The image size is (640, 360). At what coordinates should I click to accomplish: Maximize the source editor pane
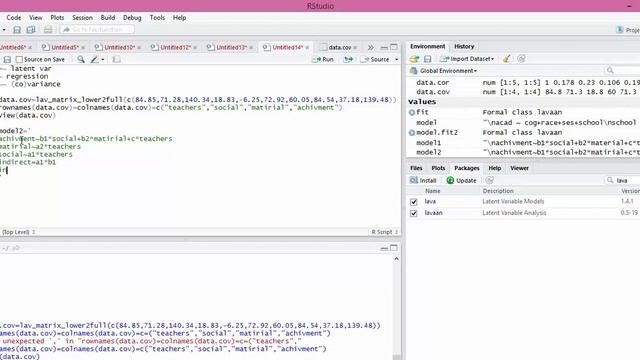coord(394,47)
